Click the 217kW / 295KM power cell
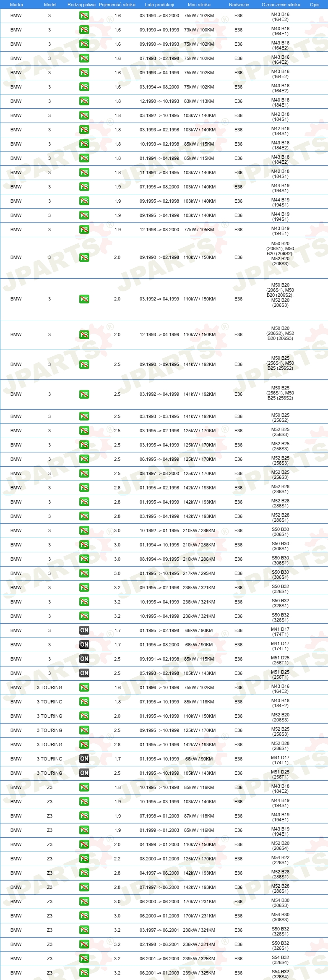The height and width of the screenshot is (980, 328). coord(199,573)
